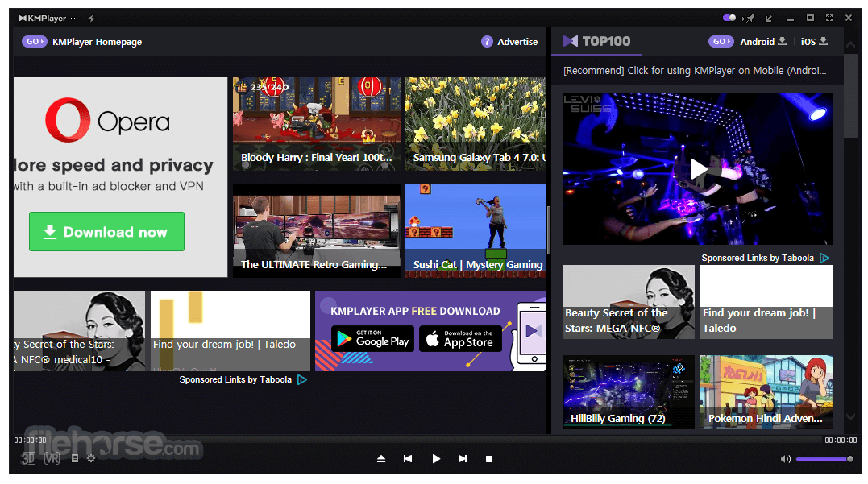
Task: Select the TOP100 tab
Action: click(597, 41)
